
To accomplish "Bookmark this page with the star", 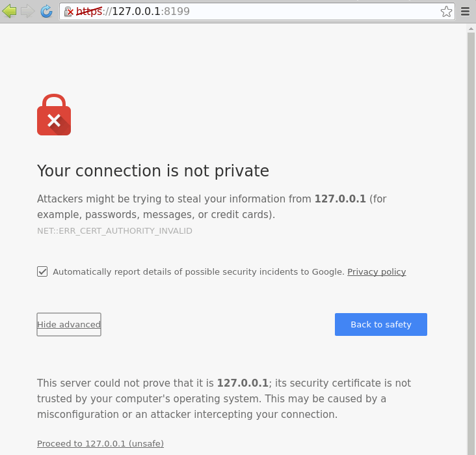I will pyautogui.click(x=446, y=12).
